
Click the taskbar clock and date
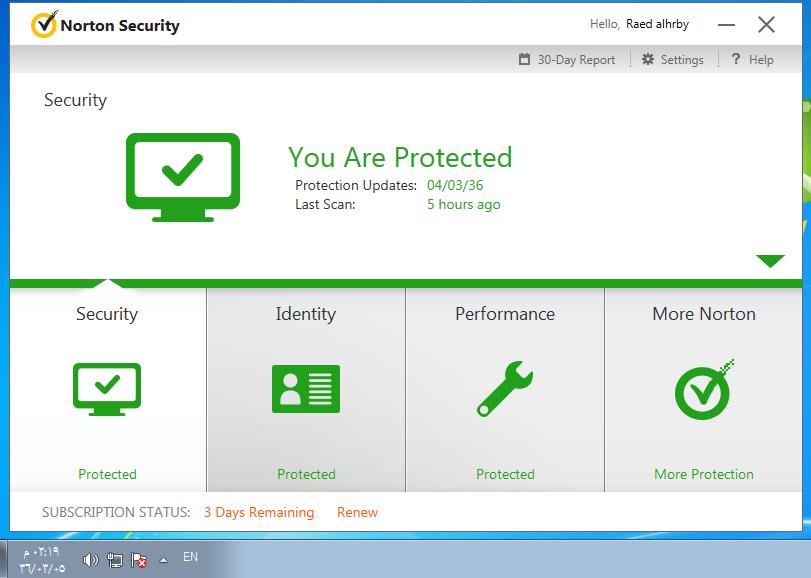(x=42, y=560)
